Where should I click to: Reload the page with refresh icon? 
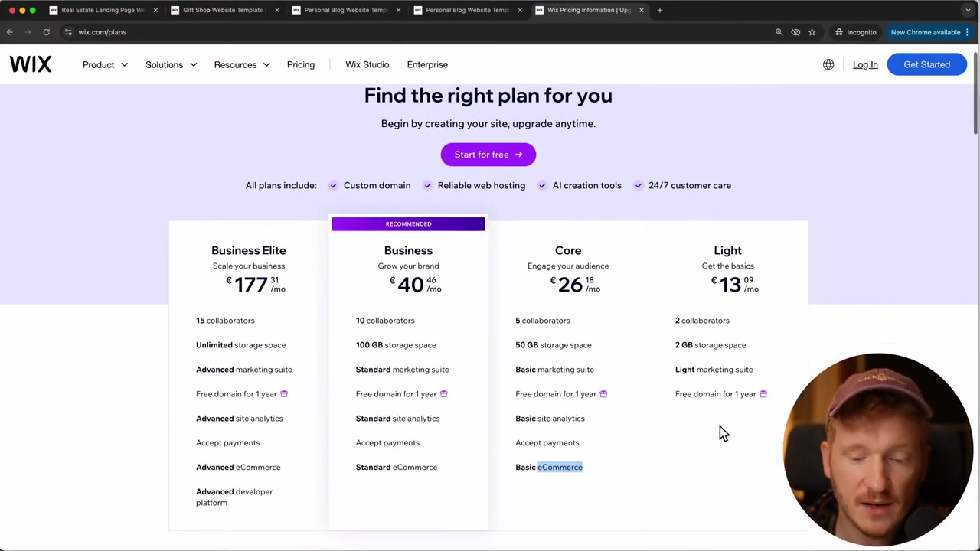[46, 32]
